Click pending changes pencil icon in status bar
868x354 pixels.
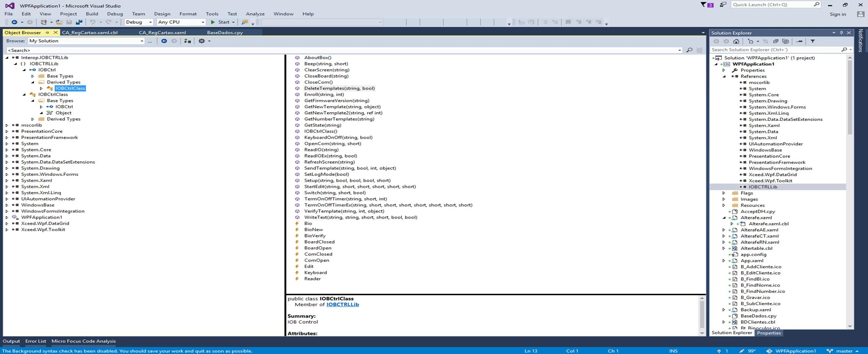point(742,351)
